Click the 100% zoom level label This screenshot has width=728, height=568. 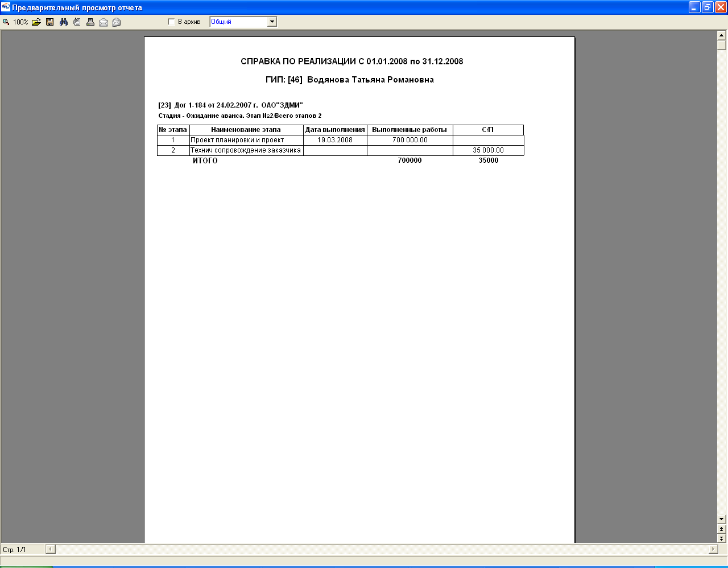[x=20, y=22]
